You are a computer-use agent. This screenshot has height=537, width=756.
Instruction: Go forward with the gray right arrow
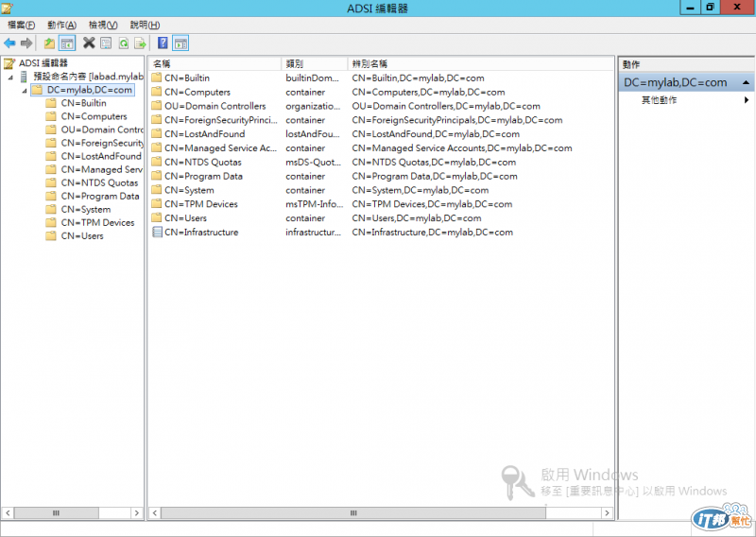click(x=26, y=43)
